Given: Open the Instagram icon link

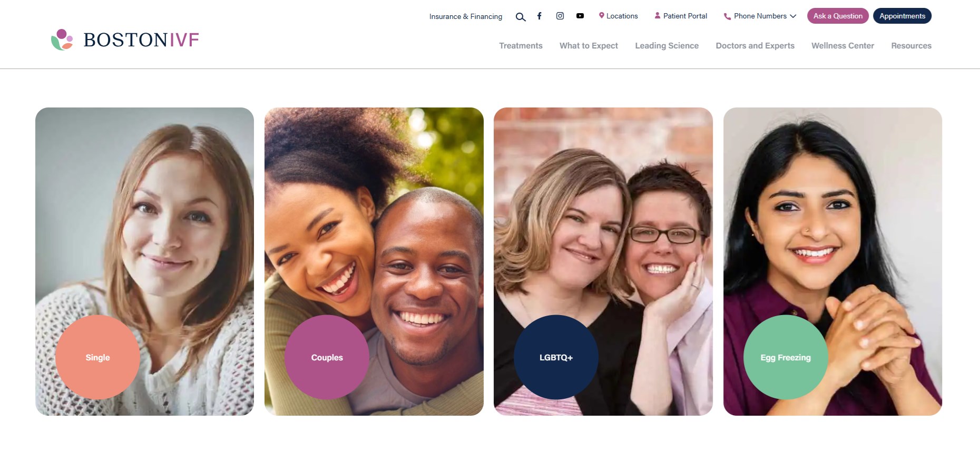Looking at the screenshot, I should coord(560,16).
